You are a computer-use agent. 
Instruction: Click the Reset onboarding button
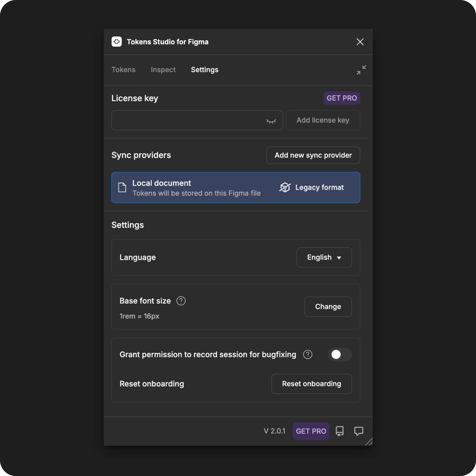click(312, 384)
